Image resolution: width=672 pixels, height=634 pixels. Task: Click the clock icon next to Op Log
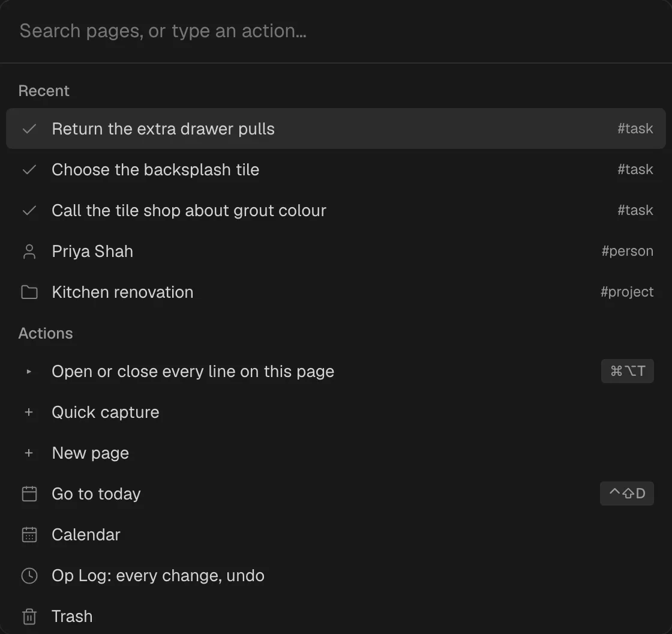(x=29, y=576)
